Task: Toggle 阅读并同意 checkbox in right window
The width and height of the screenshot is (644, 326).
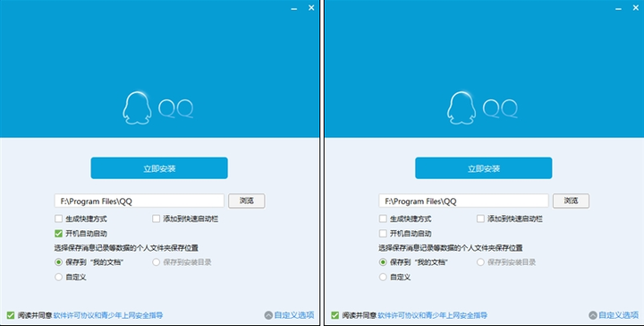Action: click(335, 315)
